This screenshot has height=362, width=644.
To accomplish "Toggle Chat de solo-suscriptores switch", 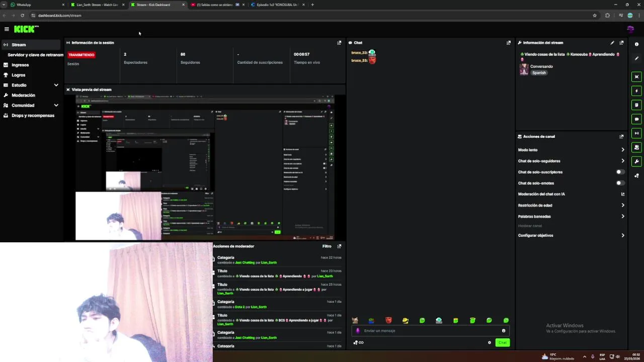I will tap(620, 172).
